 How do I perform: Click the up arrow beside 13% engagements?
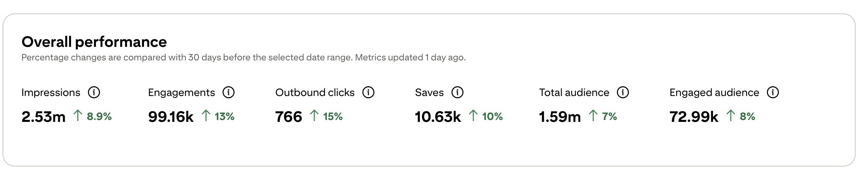[206, 115]
